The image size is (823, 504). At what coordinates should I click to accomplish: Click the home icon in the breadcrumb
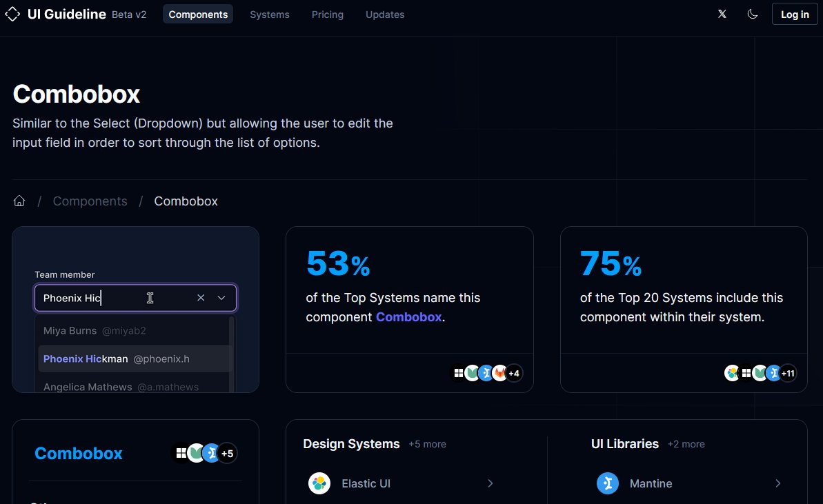(19, 201)
